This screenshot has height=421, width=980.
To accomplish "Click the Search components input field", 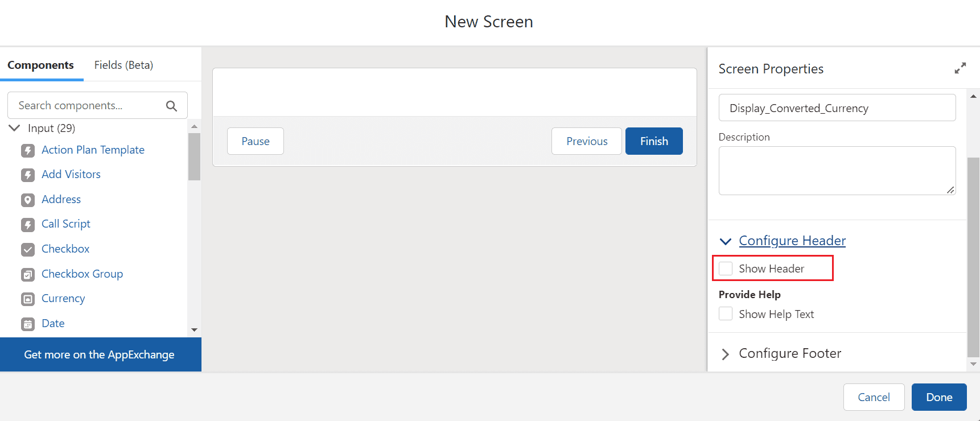I will click(97, 105).
